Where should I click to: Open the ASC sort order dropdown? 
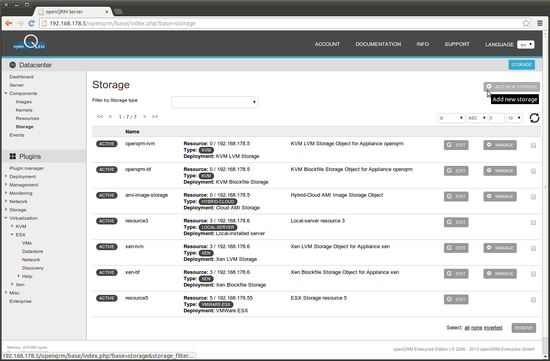[x=477, y=118]
